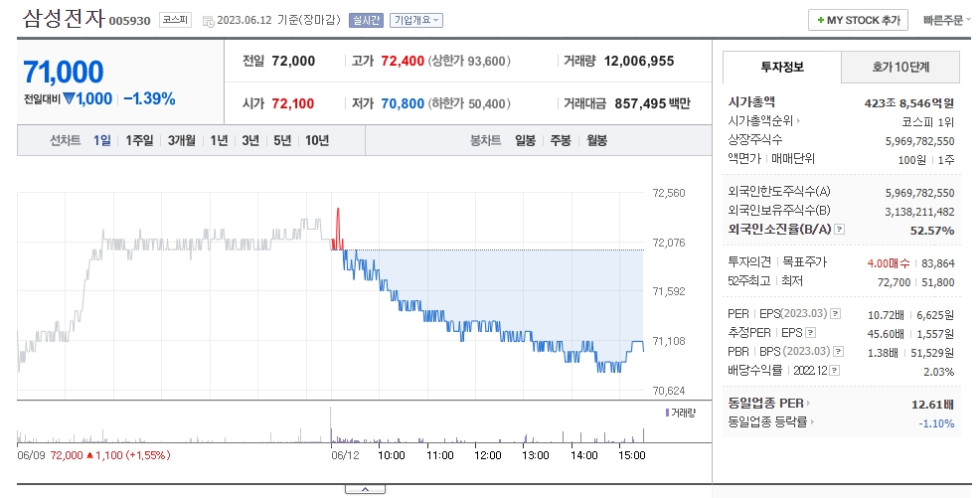Image resolution: width=980 pixels, height=498 pixels.
Task: Open help icon next to PBR BPS(2023.03)
Action: [x=839, y=351]
